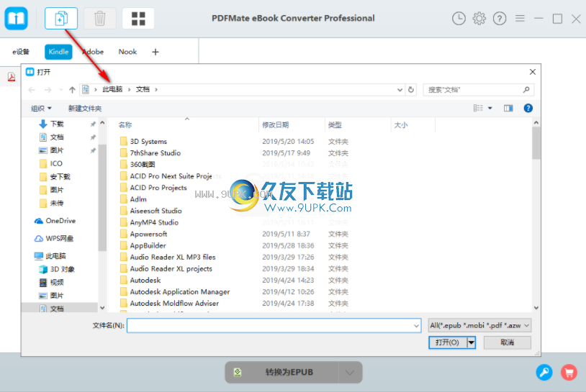Select the e设备 tab
The image size is (586, 392).
(21, 52)
